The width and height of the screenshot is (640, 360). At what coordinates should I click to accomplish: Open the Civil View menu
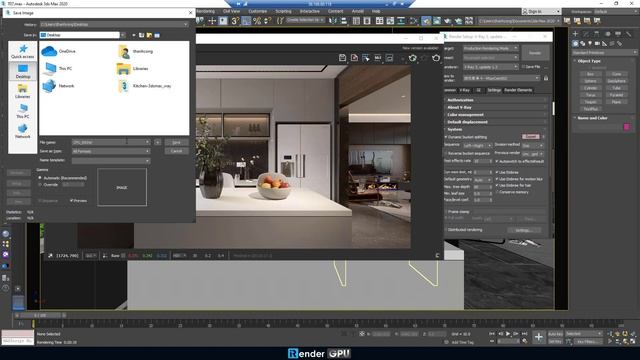tap(231, 11)
